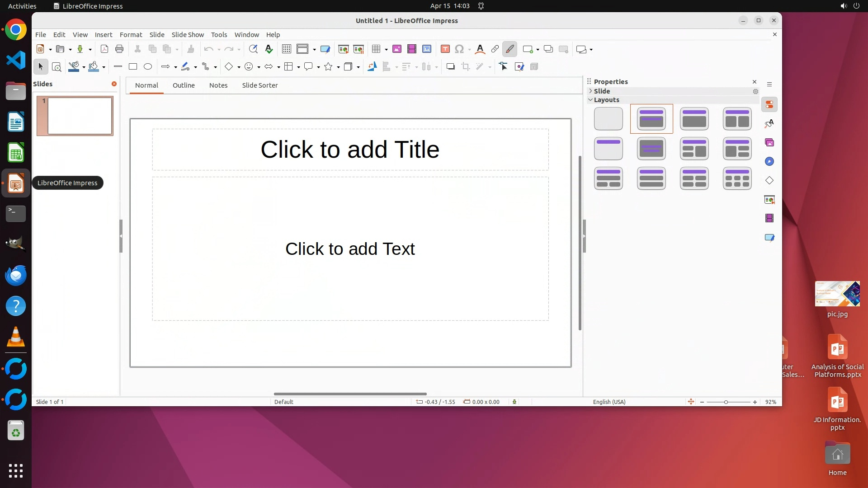This screenshot has height=488, width=868.
Task: Select the Ellipse drawing tool
Action: coord(148,67)
